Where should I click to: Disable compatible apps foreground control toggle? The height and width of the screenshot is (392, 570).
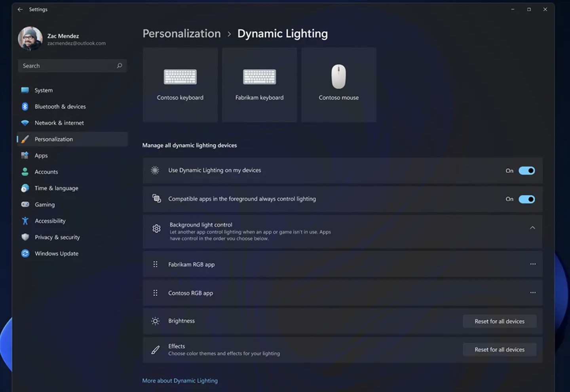tap(526, 199)
